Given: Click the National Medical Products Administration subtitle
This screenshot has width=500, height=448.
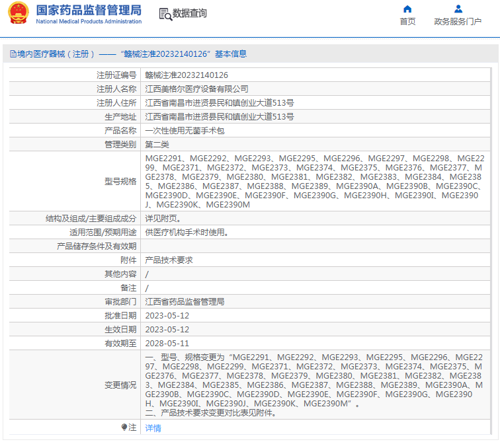Looking at the screenshot, I should click(89, 21).
